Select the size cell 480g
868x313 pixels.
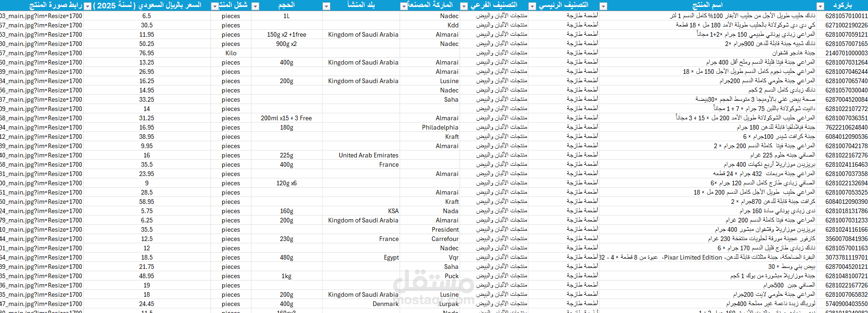(286, 257)
